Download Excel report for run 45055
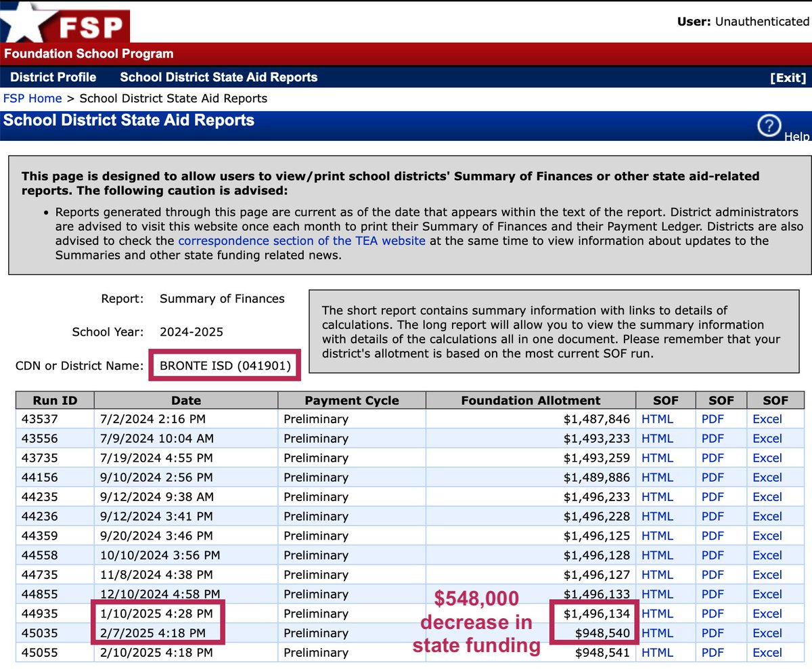This screenshot has width=812, height=669. point(767,653)
